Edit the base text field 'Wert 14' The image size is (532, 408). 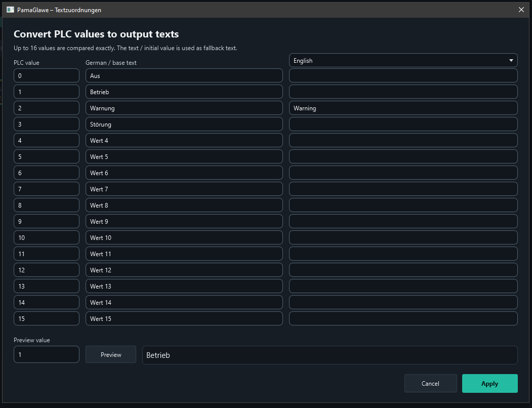184,302
